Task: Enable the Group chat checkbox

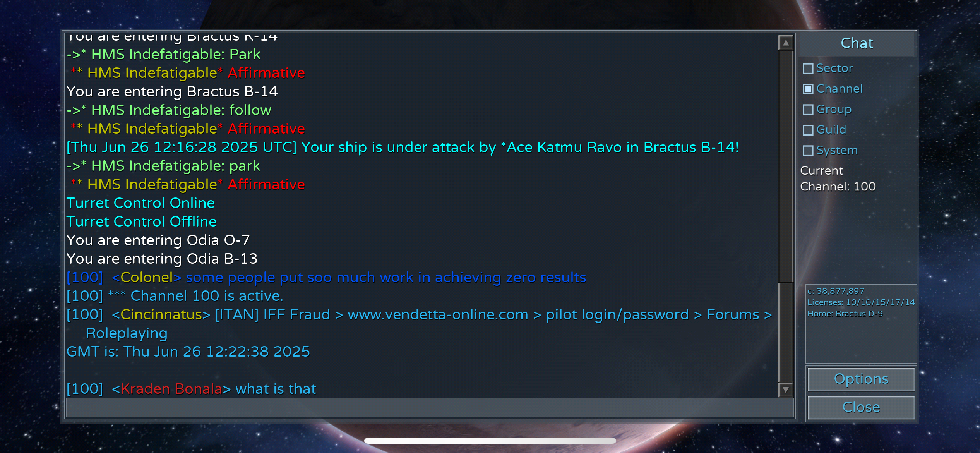Action: click(x=808, y=110)
